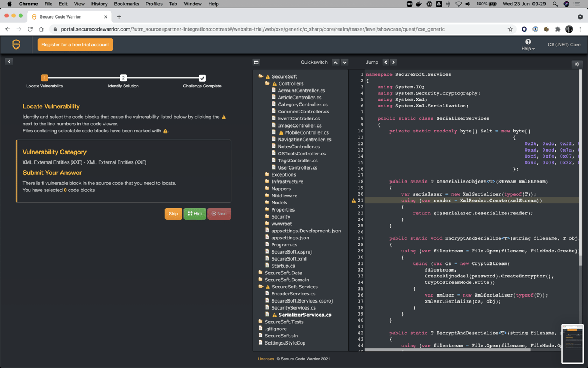
Task: Select the Identify Solution step
Action: point(124,78)
